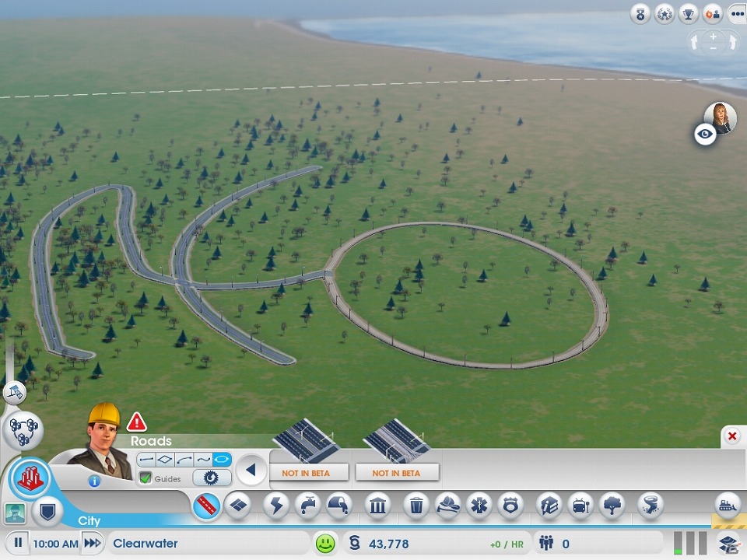Select the first avenue road thumbnail
Screen dimensions: 747x560
[x=306, y=440]
